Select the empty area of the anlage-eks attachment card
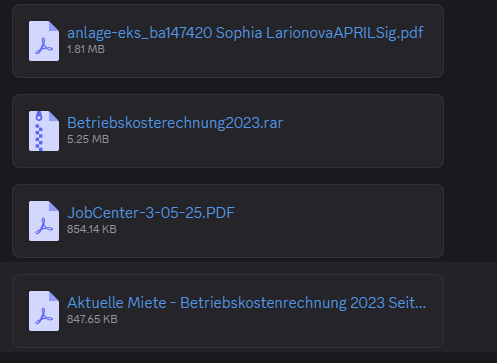 [267, 62]
